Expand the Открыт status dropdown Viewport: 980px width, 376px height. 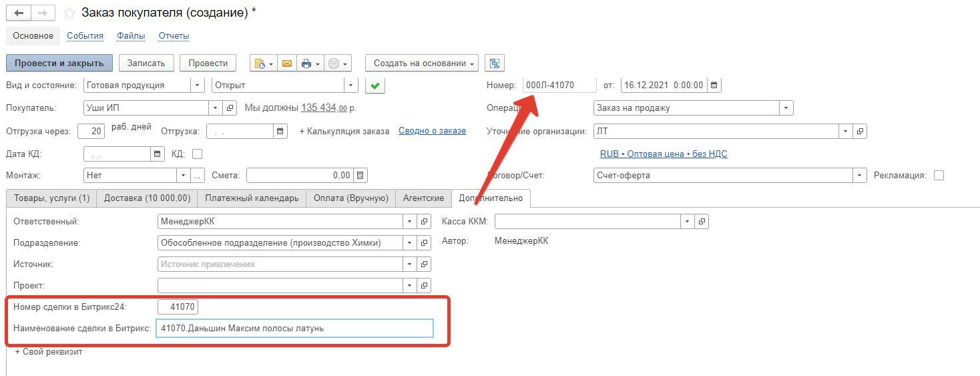(x=351, y=85)
